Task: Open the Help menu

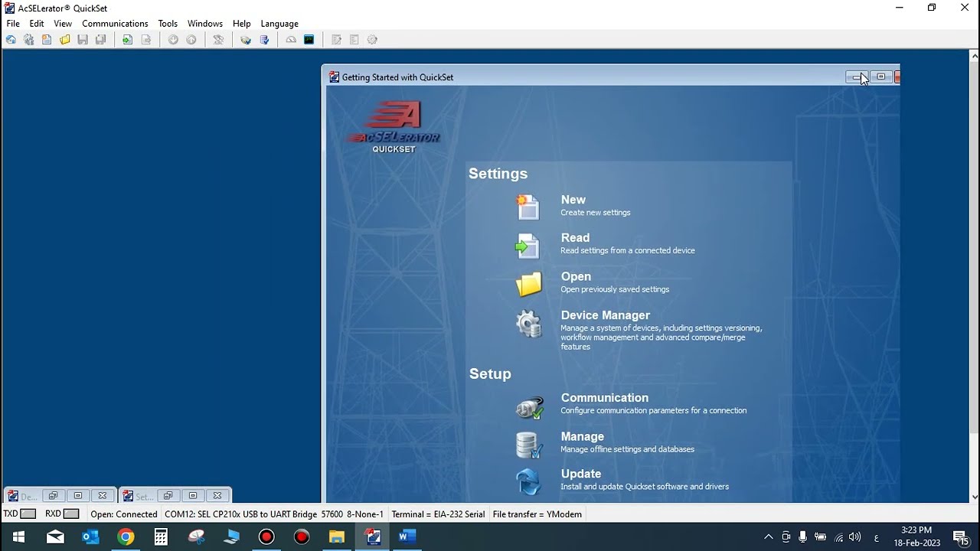Action: (x=242, y=24)
